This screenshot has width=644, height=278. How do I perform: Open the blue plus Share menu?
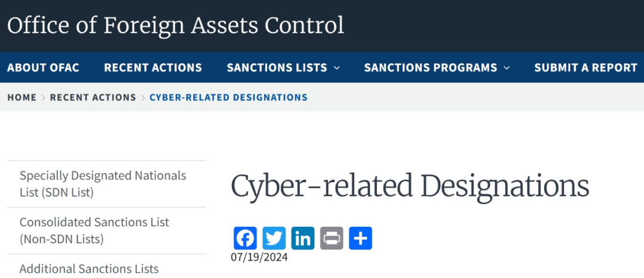[x=361, y=238]
